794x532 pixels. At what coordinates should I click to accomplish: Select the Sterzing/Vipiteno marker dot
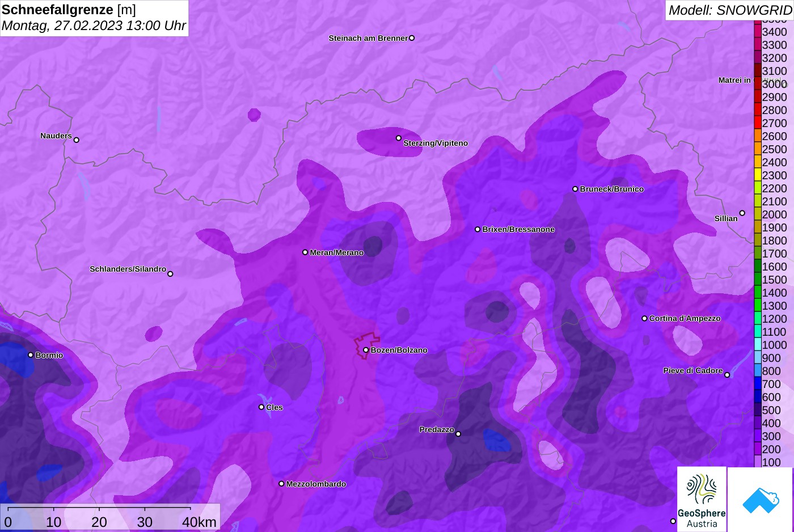399,138
